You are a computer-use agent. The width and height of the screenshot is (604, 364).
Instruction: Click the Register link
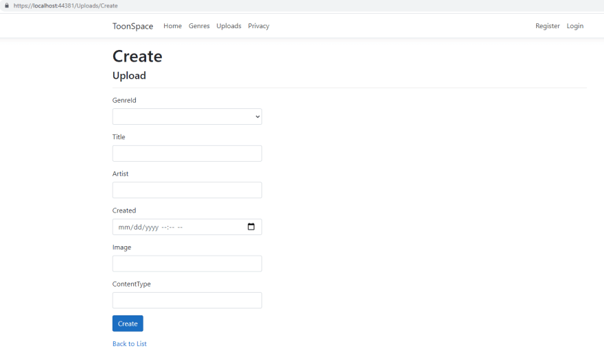click(x=548, y=26)
